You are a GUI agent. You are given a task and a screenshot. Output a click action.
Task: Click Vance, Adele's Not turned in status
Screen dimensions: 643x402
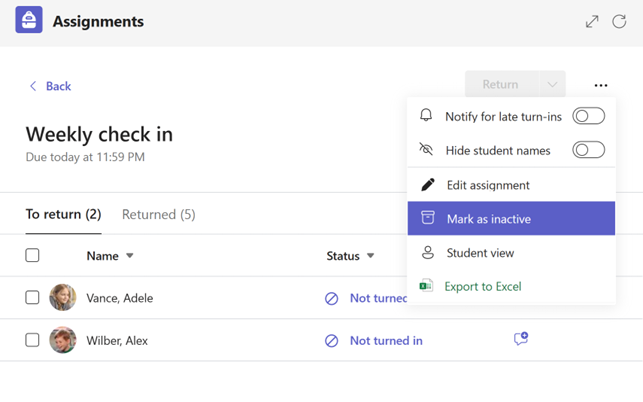pos(379,298)
